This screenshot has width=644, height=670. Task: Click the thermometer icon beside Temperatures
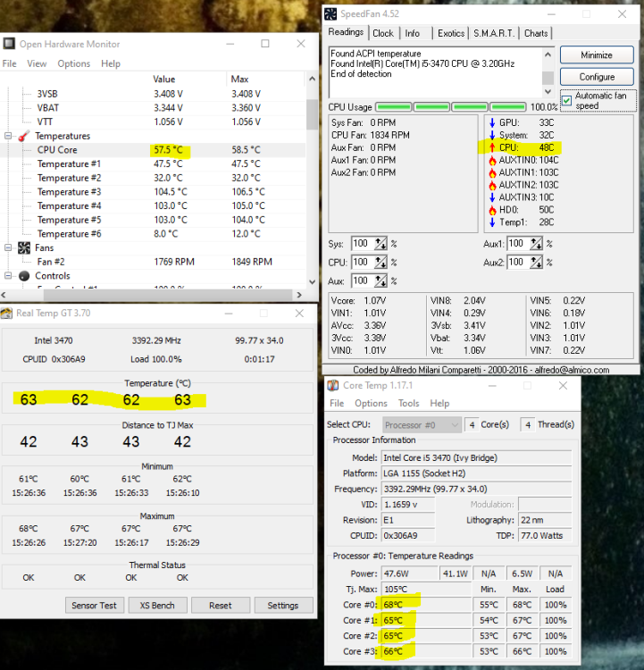23,136
